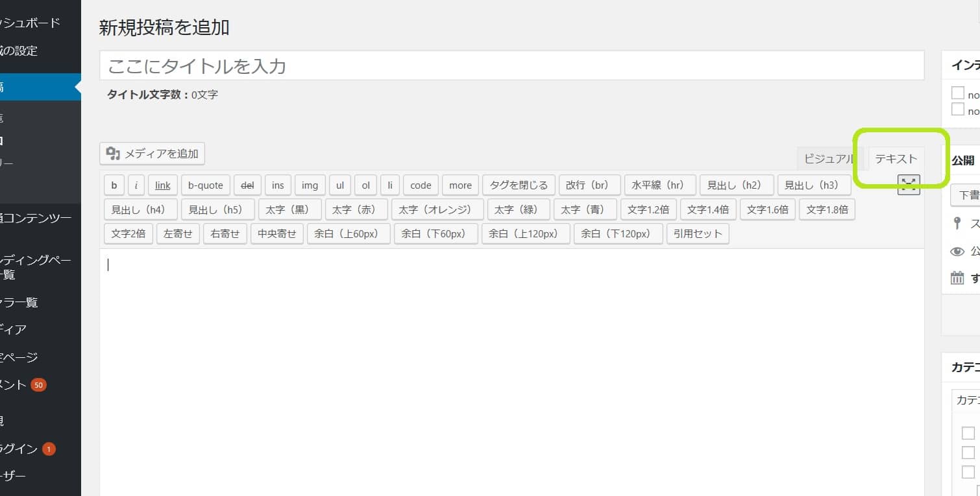Insert the more tag button
Screen dimensions: 980x496
point(460,185)
